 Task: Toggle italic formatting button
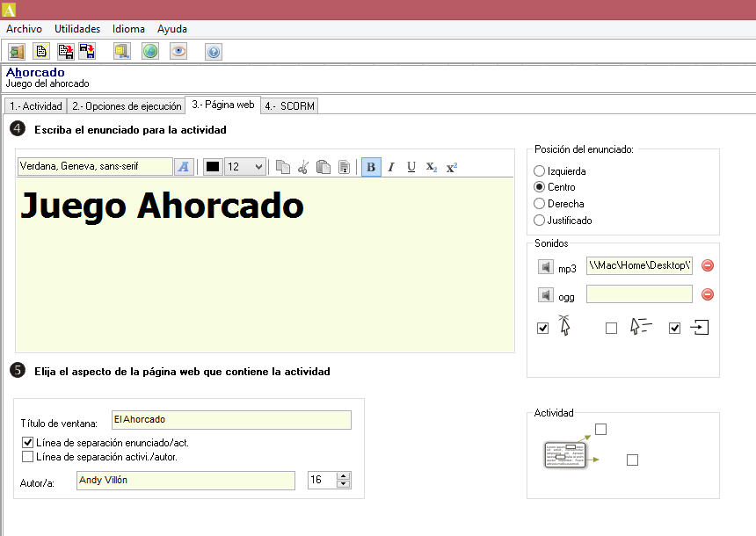(391, 167)
